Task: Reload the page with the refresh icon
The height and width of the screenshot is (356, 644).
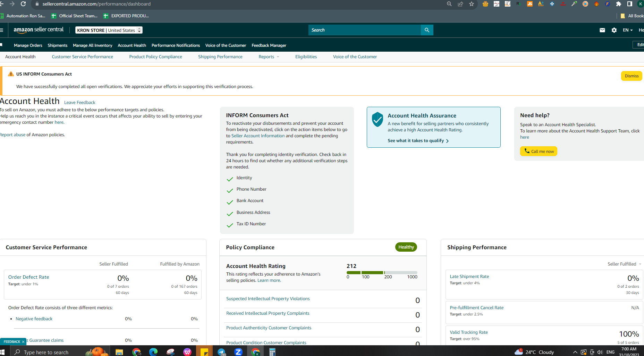Action: point(23,4)
